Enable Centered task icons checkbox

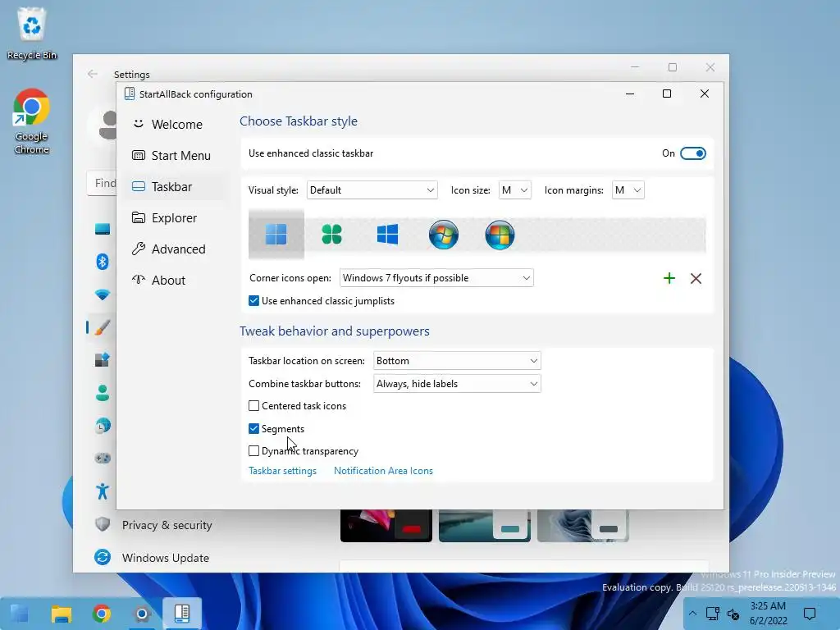(x=254, y=406)
